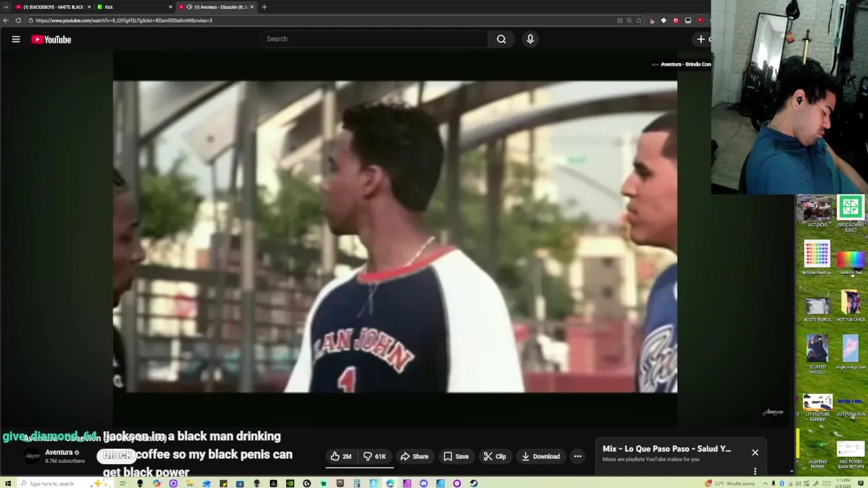Open the HOT TUB CHICK desktop icon
Viewport: 868px width, 488px height.
pyautogui.click(x=850, y=306)
